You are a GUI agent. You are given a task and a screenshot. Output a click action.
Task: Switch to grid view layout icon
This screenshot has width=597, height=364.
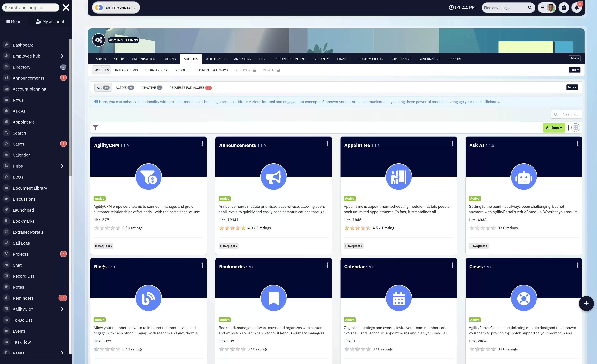pyautogui.click(x=575, y=128)
